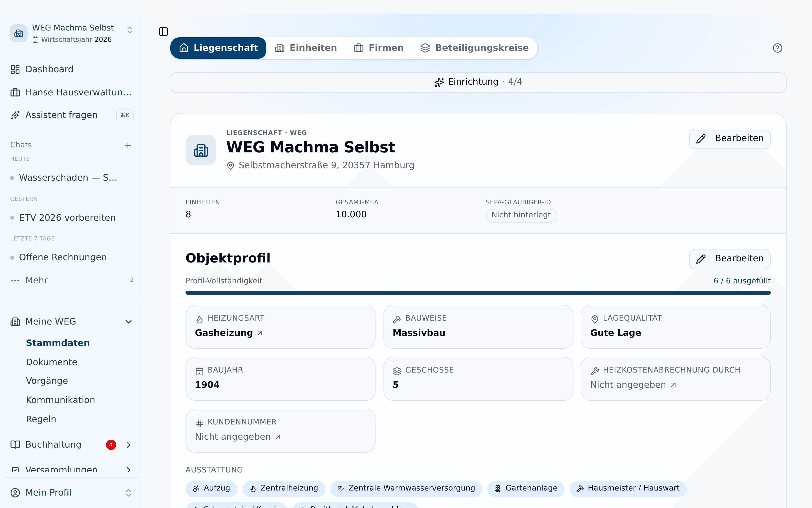Switch to the Liegenschaft tab
The image size is (812, 508).
[218, 48]
